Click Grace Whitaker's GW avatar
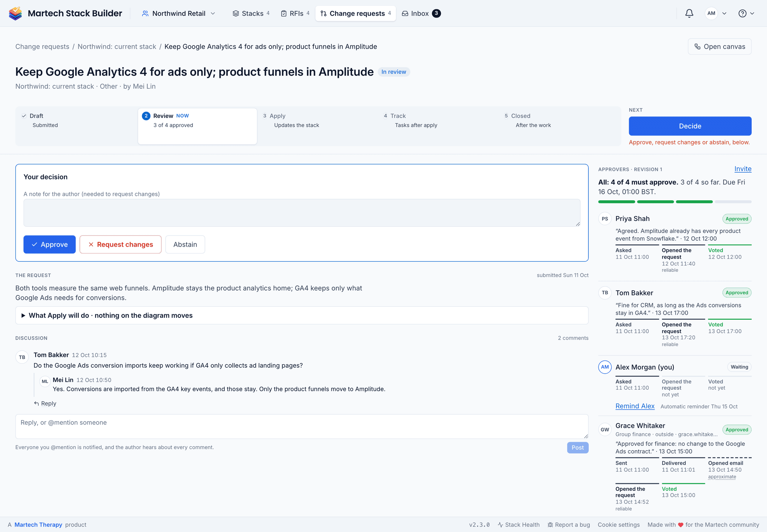767x532 pixels. [x=605, y=429]
